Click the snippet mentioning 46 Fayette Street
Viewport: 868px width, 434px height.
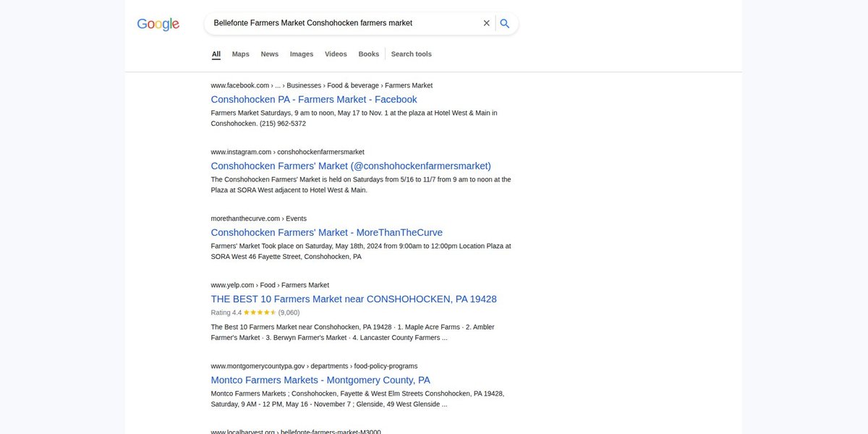pos(361,251)
